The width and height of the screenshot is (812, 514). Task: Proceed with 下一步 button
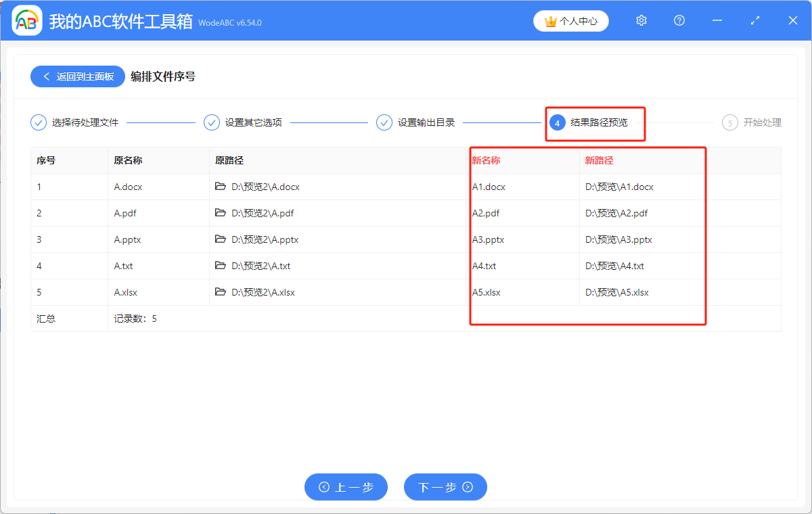tap(445, 487)
